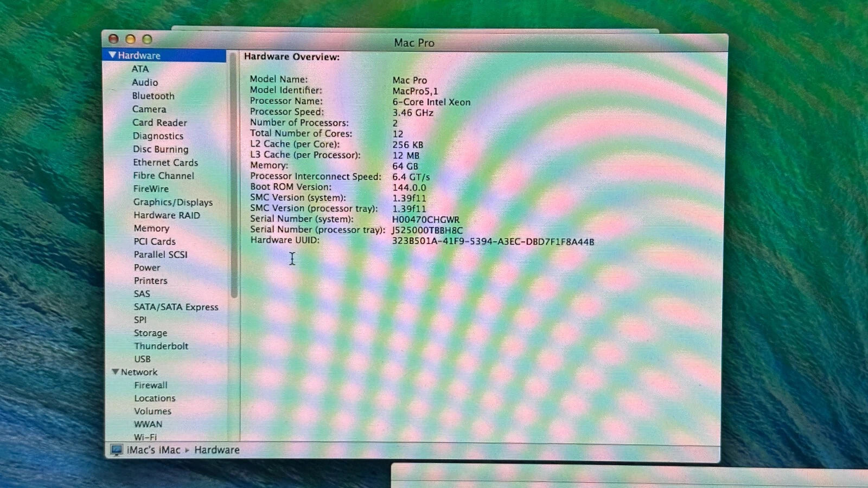
Task: Click the serial number H00470CHGWR
Action: 426,220
